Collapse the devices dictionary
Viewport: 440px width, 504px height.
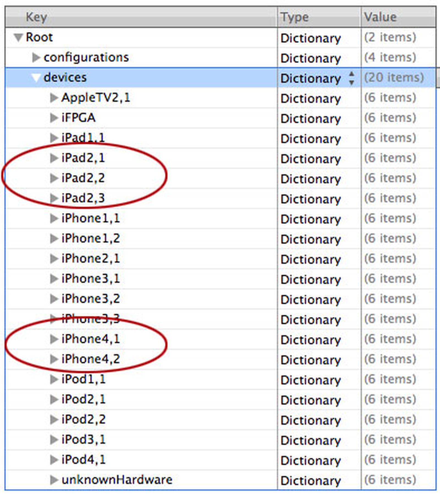(x=36, y=78)
